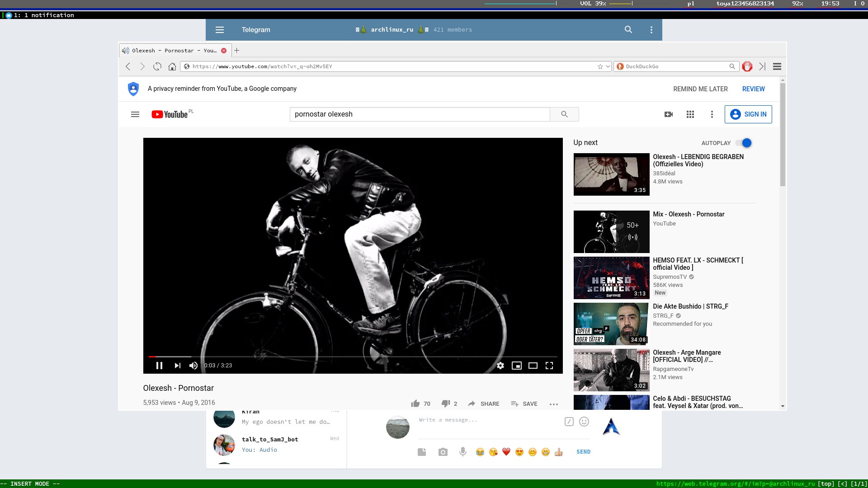Click REVIEW privacy reminder
The image size is (868, 488).
pyautogui.click(x=754, y=89)
